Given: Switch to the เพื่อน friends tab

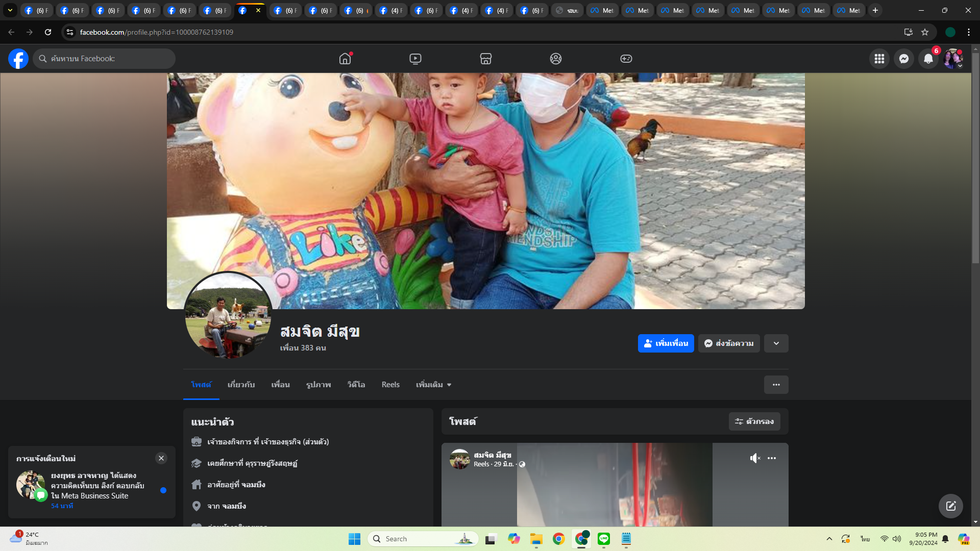Looking at the screenshot, I should click(x=280, y=385).
